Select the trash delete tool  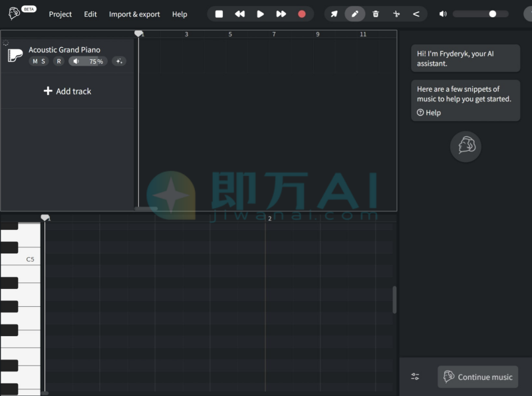(x=376, y=14)
